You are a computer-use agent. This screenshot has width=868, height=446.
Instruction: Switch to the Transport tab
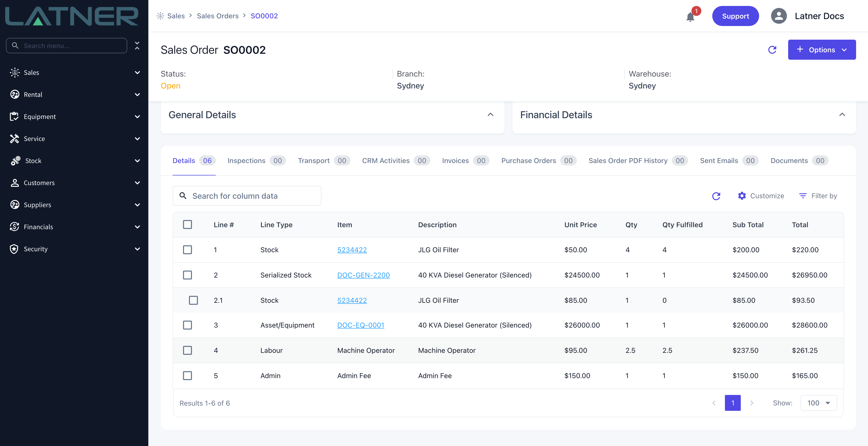click(324, 161)
